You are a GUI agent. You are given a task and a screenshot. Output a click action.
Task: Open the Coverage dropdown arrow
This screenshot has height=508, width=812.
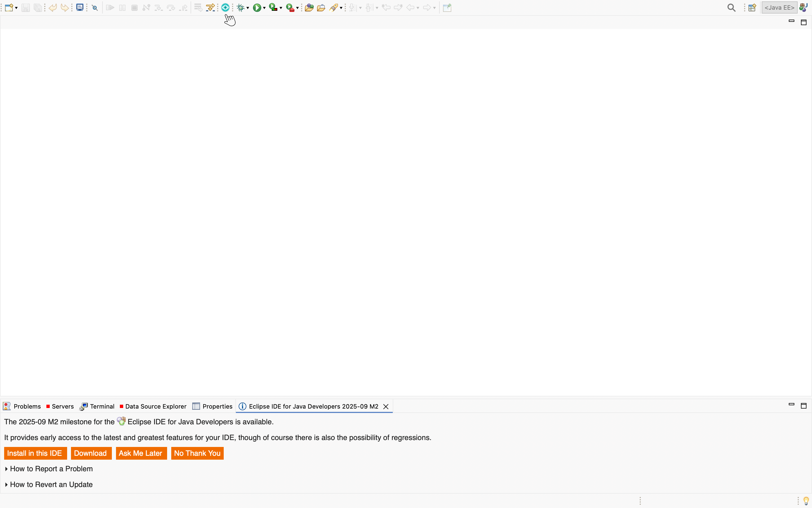tap(281, 8)
